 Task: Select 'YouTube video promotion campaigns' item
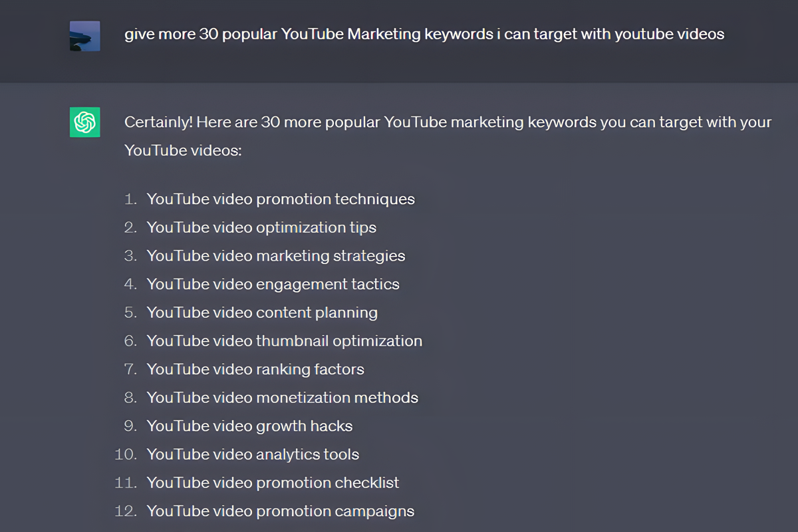281,511
